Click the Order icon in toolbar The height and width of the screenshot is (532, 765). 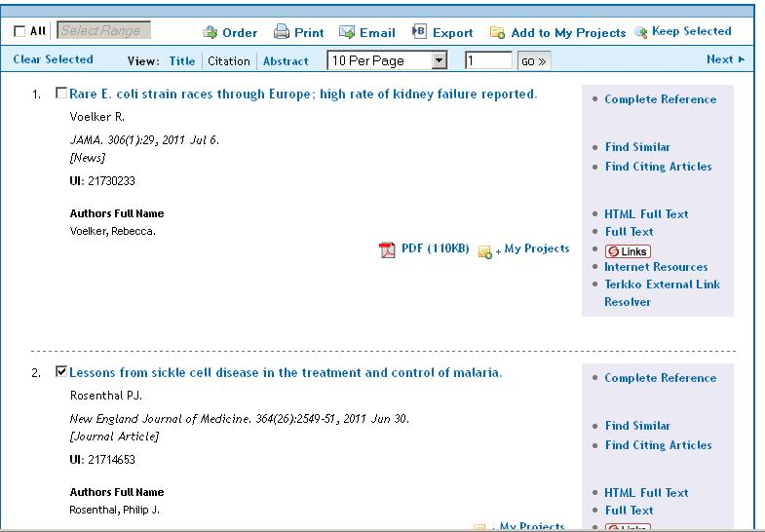tap(210, 32)
